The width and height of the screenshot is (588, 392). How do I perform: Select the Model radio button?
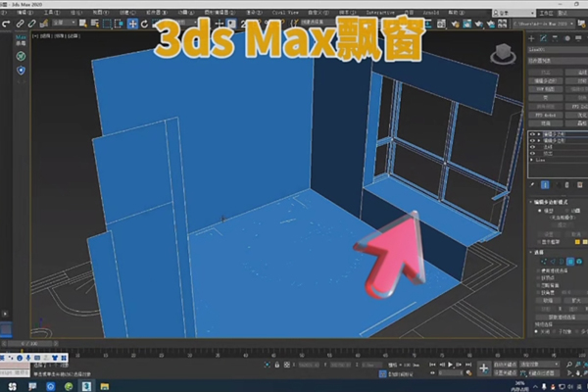point(540,211)
